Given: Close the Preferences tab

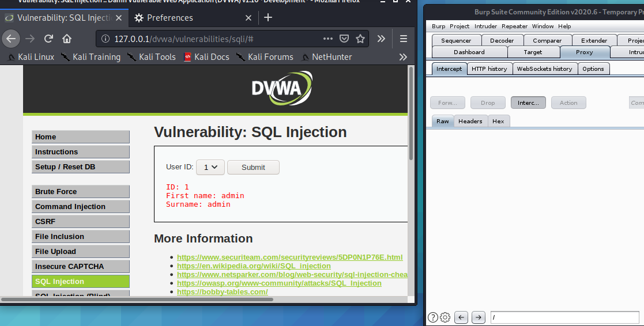Looking at the screenshot, I should coord(248,18).
